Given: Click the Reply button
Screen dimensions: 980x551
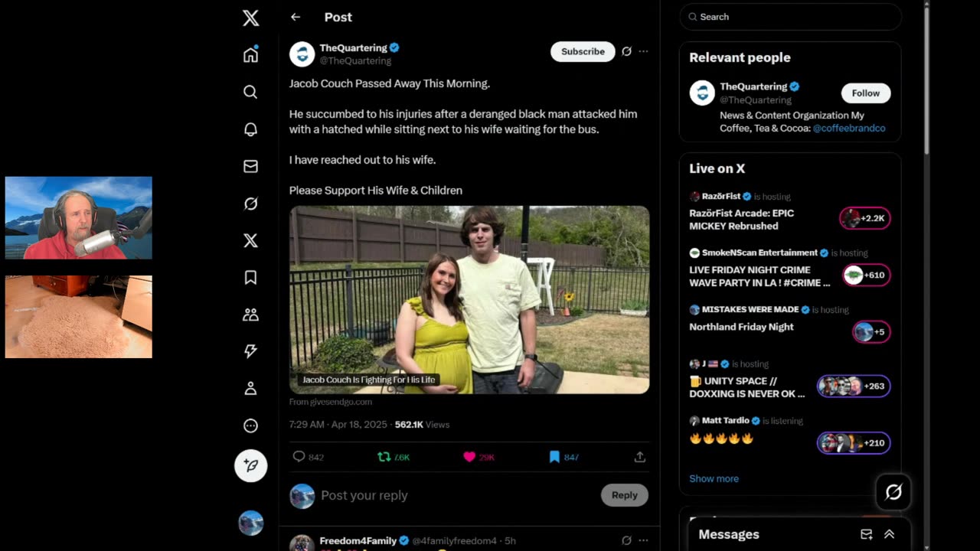Looking at the screenshot, I should tap(624, 495).
